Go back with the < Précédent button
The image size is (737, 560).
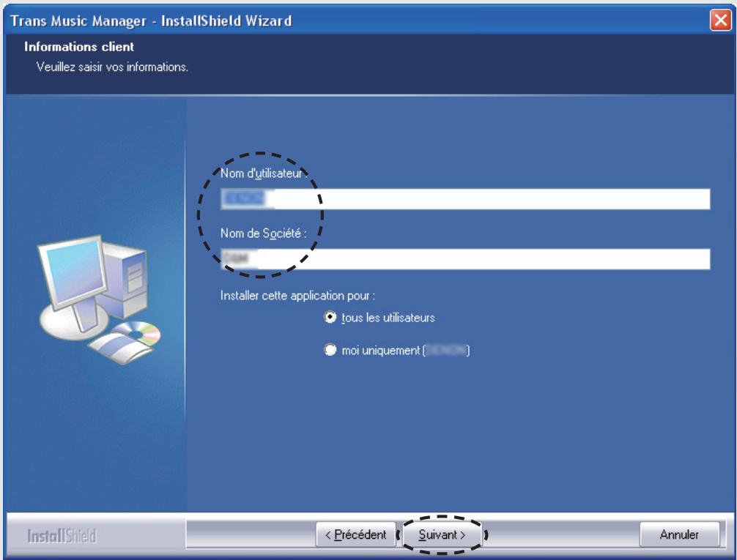coord(356,534)
